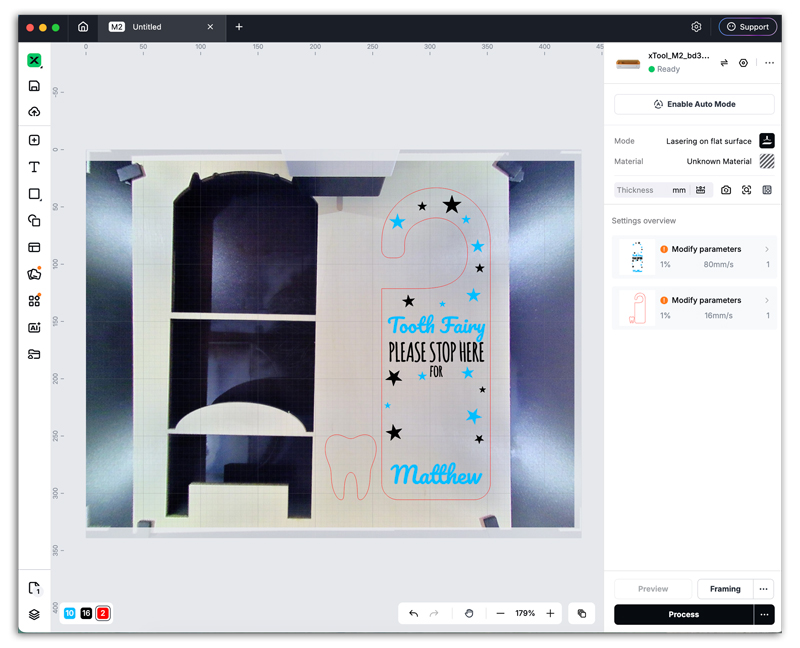
Task: Click the cloud upload icon
Action: coord(34,112)
